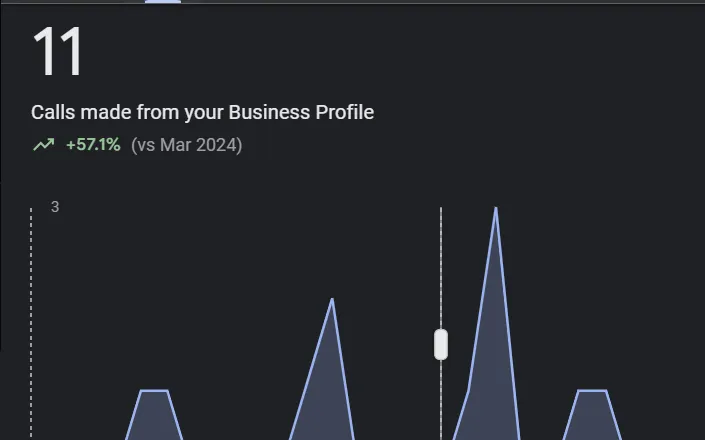Click the bend on the tallest peak's left slope
The image size is (705, 440).
tap(469, 390)
